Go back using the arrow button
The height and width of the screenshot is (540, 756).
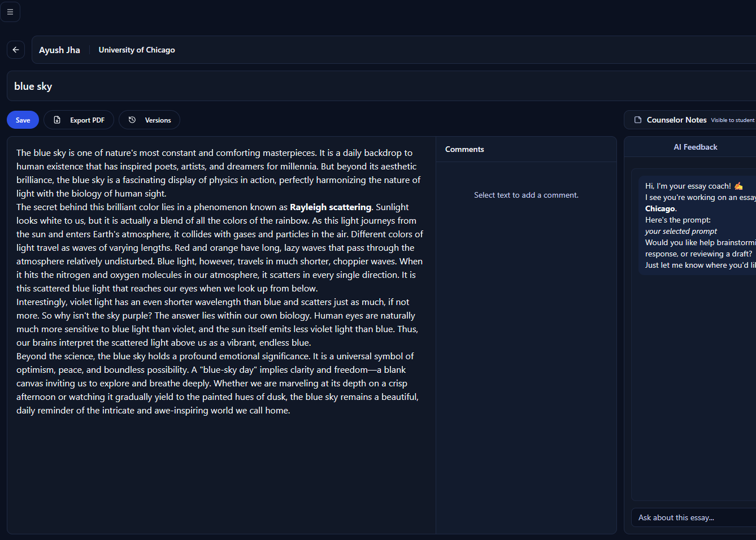tap(16, 50)
